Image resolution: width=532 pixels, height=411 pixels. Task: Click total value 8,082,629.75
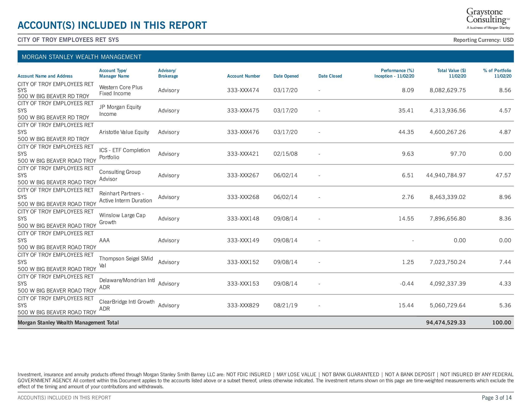click(x=448, y=90)
